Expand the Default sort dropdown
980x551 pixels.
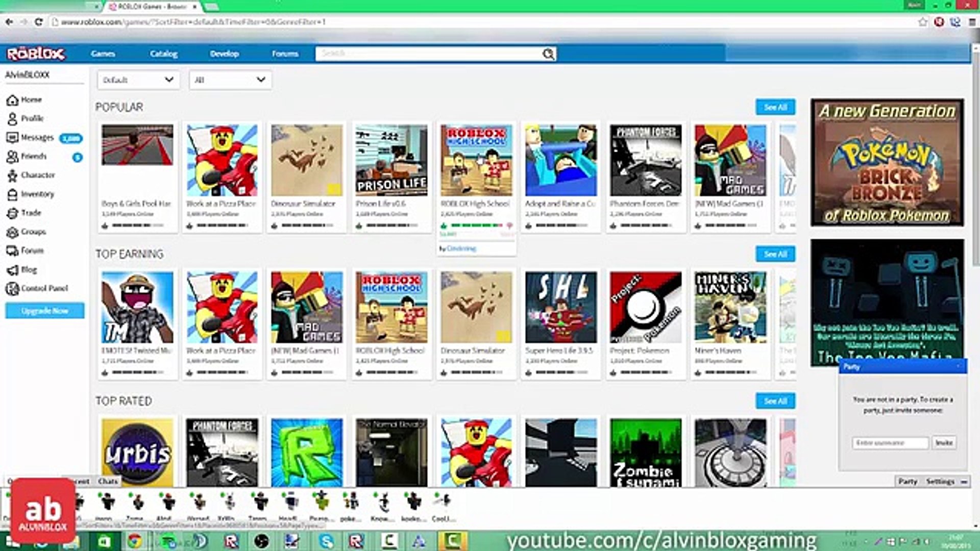point(138,80)
